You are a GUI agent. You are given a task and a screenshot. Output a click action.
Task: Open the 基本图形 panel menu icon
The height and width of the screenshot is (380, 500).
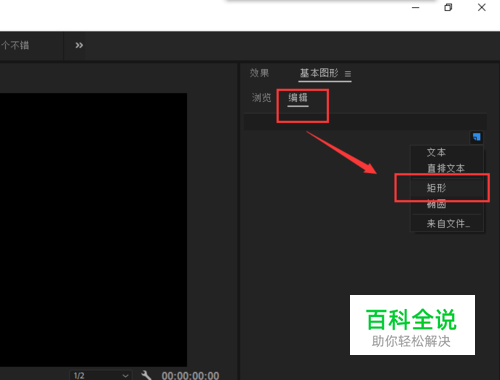click(x=348, y=74)
